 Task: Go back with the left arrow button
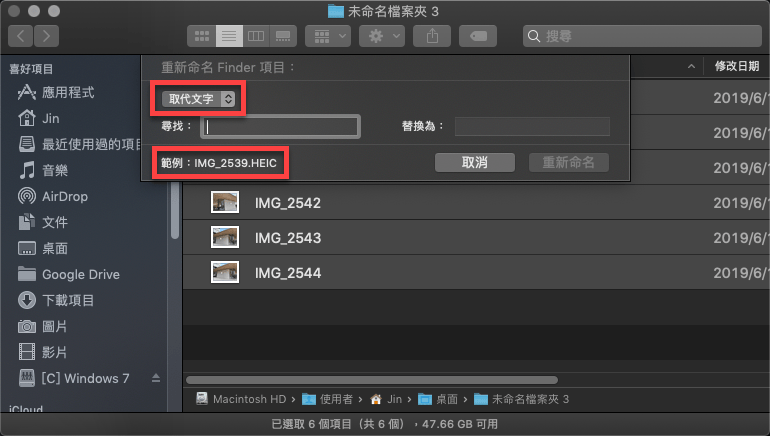point(21,36)
